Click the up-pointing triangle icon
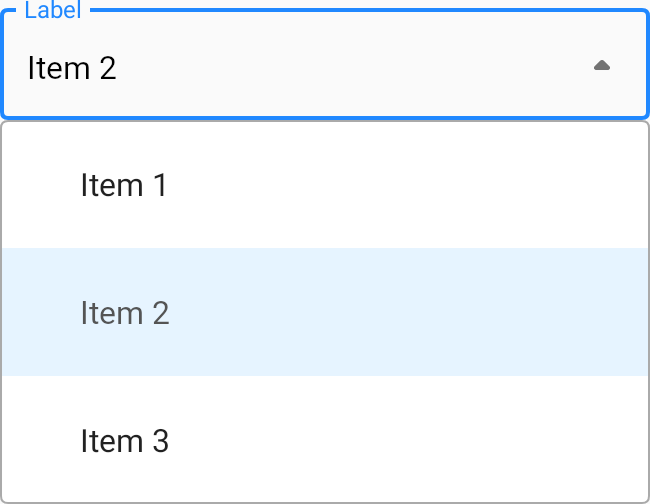Screen dimensions: 650x504 click(601, 66)
